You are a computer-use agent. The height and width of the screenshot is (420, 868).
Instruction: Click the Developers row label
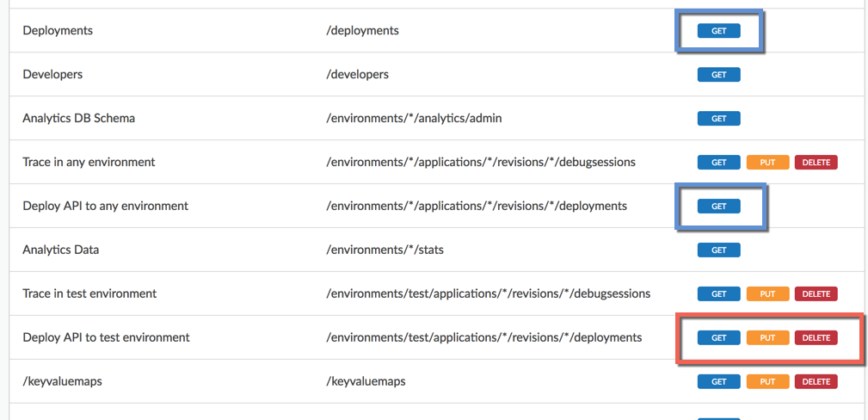[x=52, y=75]
